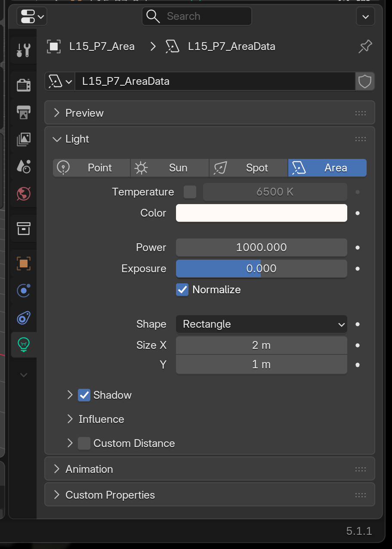Open the Shape dropdown set to Rectangle
The width and height of the screenshot is (392, 549).
point(261,324)
